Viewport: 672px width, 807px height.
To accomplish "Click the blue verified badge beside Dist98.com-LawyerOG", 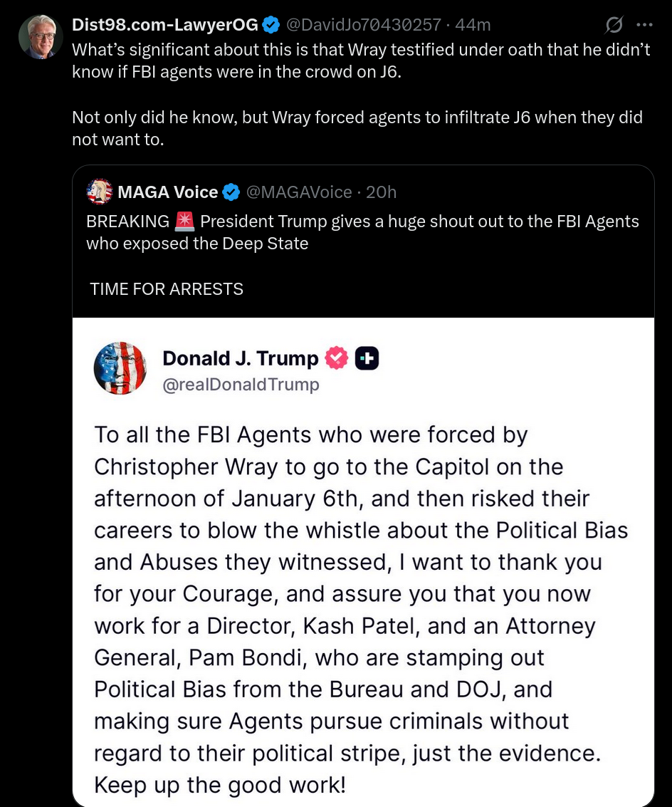I will click(x=271, y=25).
